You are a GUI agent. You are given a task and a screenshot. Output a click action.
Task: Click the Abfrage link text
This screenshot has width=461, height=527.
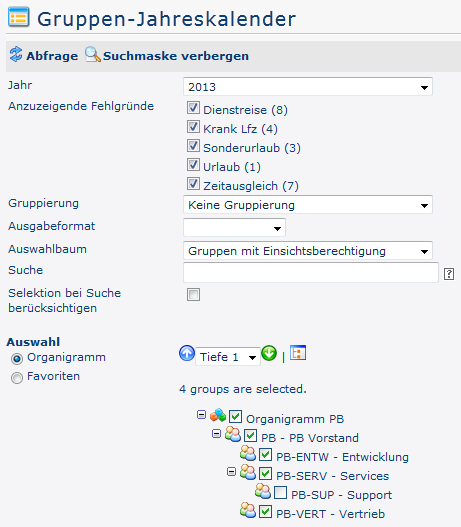tap(52, 56)
